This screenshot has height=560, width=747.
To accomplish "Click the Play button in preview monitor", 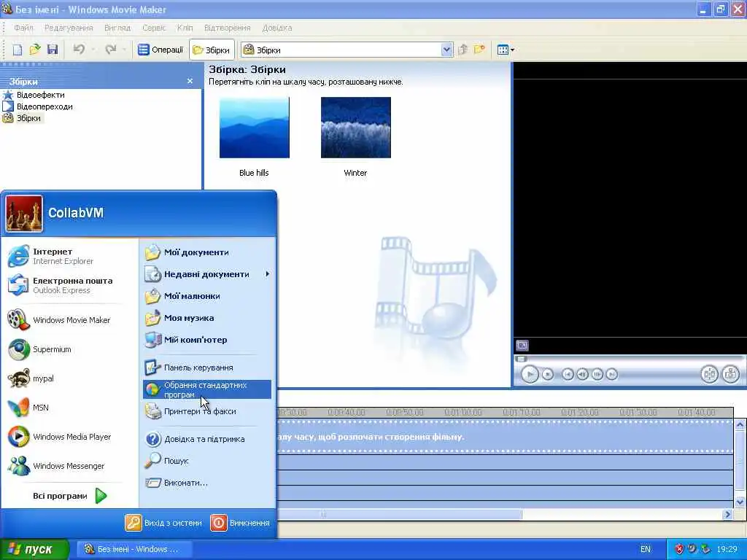I will click(x=530, y=374).
